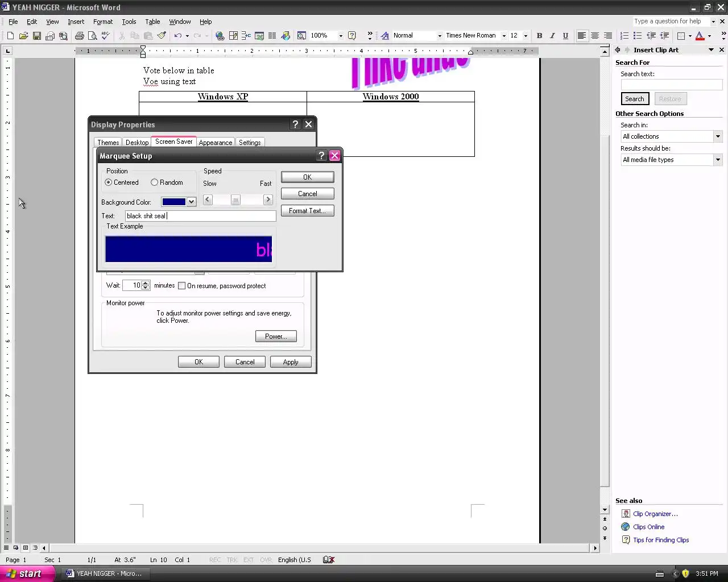The width and height of the screenshot is (728, 582).
Task: Select Centered position radio button
Action: click(x=108, y=182)
